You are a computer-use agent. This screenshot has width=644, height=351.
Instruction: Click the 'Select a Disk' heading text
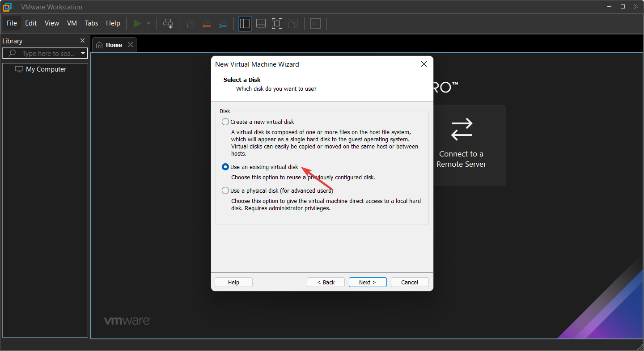click(242, 80)
